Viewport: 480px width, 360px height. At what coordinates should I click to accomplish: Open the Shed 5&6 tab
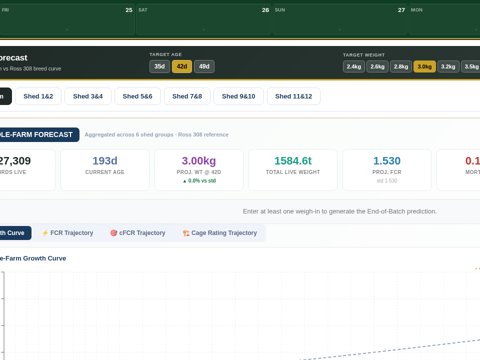pyautogui.click(x=137, y=96)
